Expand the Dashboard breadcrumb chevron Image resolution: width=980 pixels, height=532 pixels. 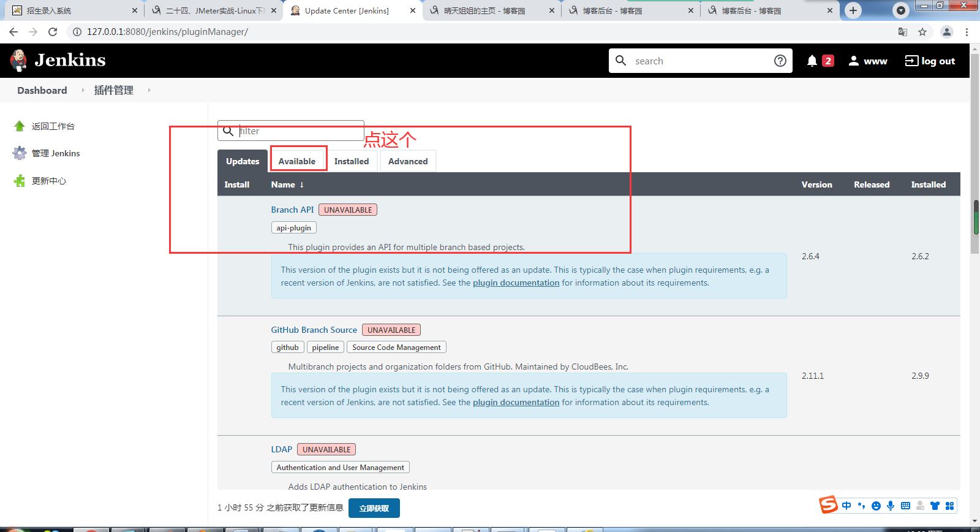pyautogui.click(x=83, y=90)
